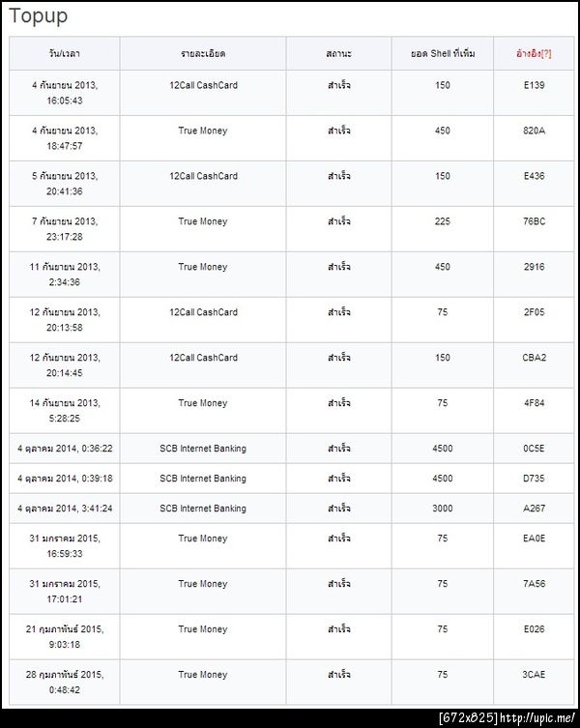Select date 4 ตุลาคม 2014, 0:36:22
Viewport: 580px width, 728px height.
coord(65,449)
